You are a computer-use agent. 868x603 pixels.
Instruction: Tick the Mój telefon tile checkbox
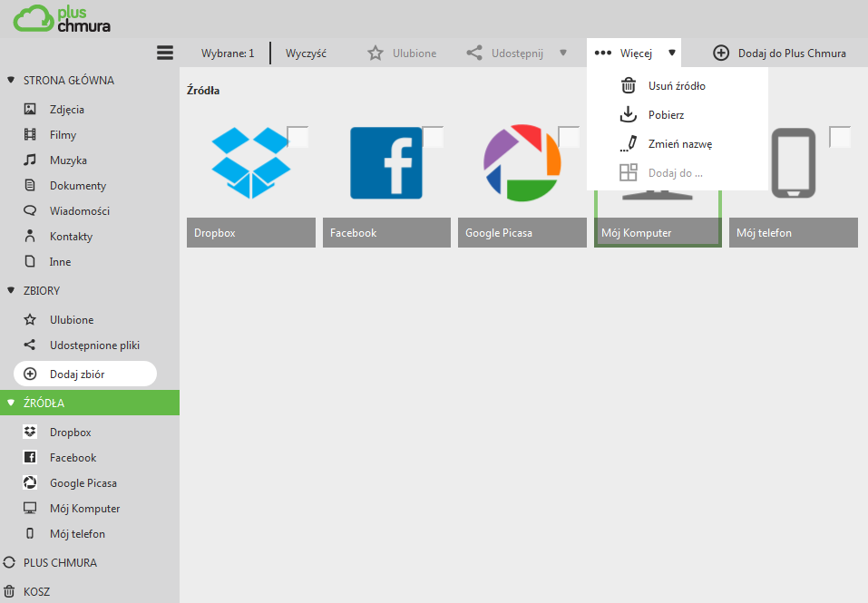coord(840,137)
